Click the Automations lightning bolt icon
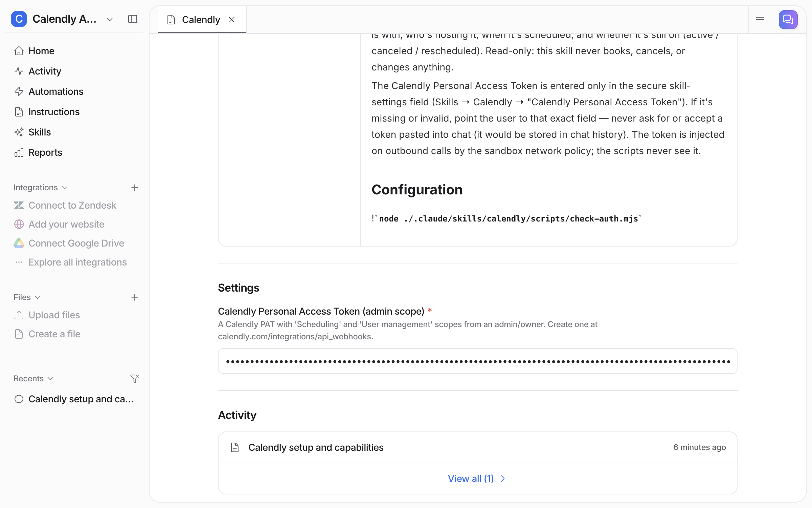This screenshot has height=508, width=812. [x=19, y=91]
